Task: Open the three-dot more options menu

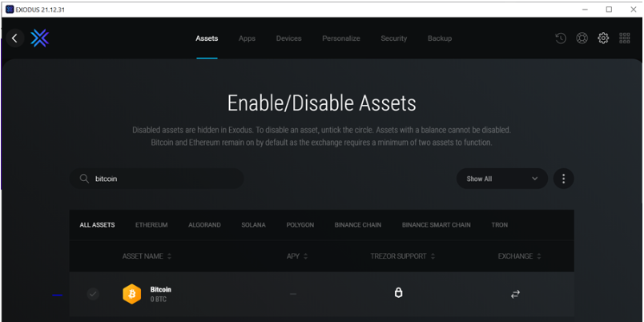Action: (564, 179)
